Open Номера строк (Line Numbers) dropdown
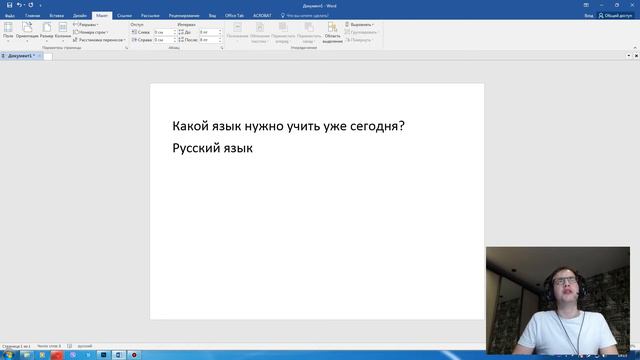The image size is (640, 360). point(90,32)
